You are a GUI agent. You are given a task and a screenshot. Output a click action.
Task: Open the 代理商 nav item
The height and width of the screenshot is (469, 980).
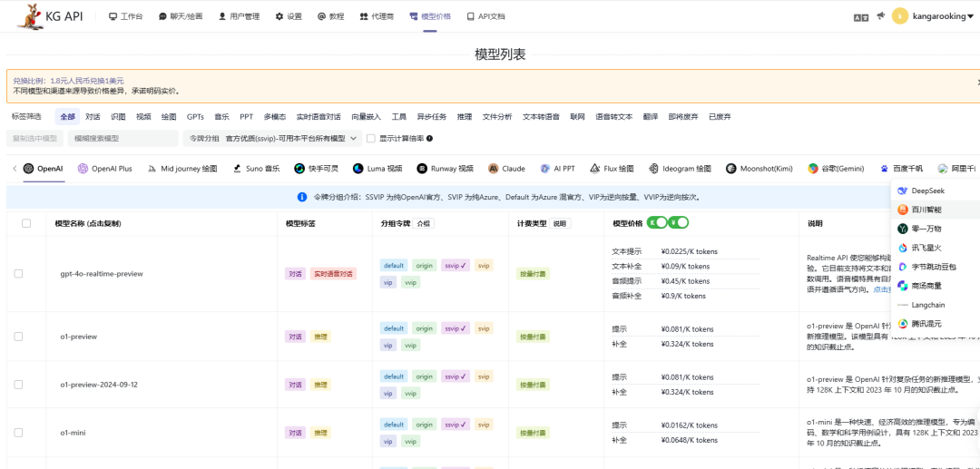[x=377, y=17]
